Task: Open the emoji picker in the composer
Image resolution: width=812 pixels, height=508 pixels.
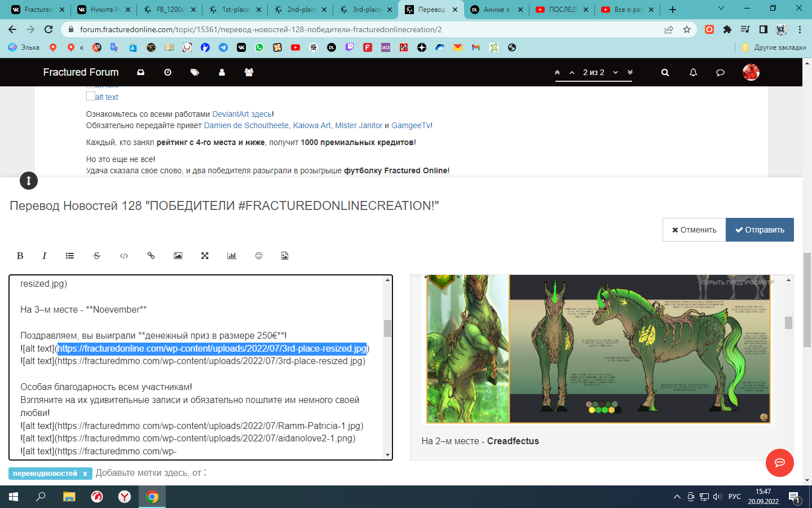Action: pyautogui.click(x=259, y=256)
